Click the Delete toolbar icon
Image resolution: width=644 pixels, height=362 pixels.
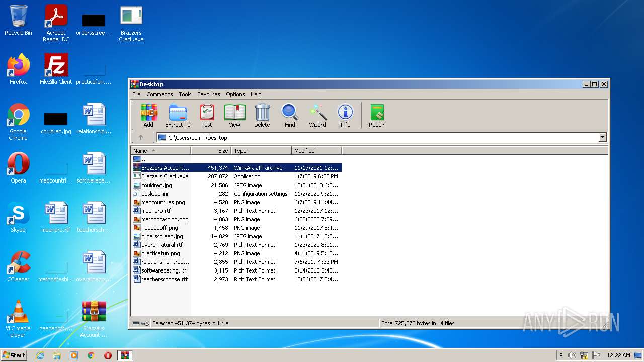pyautogui.click(x=262, y=116)
